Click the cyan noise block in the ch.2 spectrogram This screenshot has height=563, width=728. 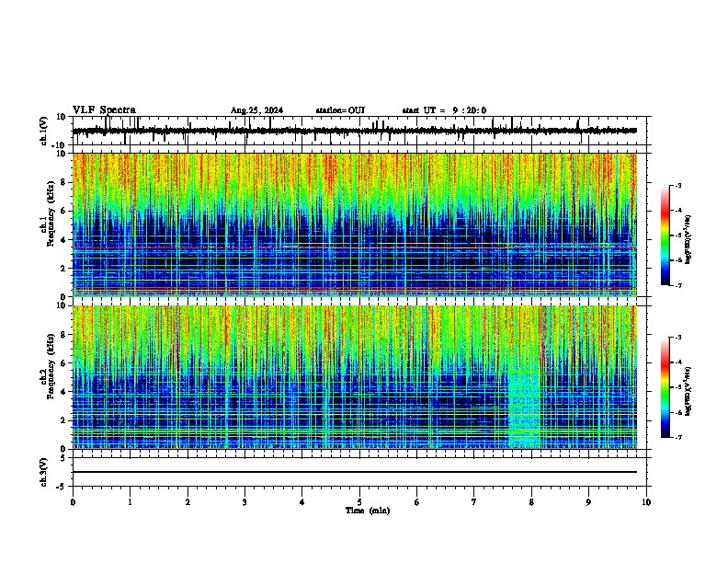click(524, 408)
